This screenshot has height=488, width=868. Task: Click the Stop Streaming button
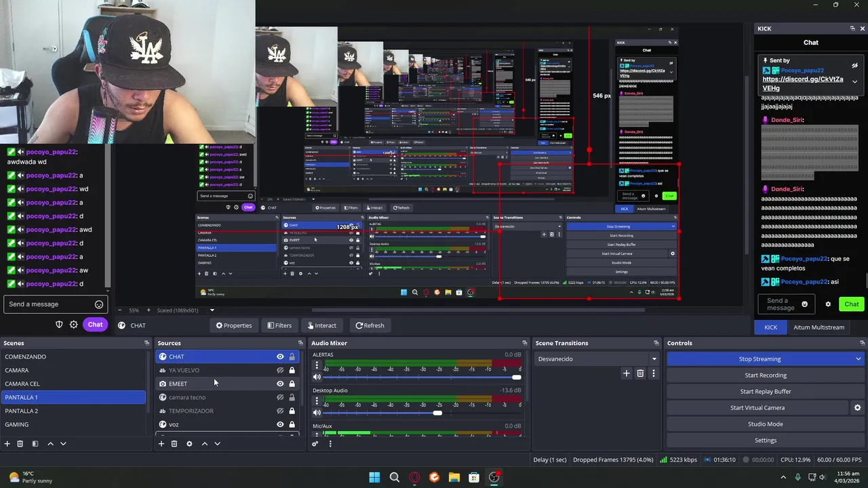[x=759, y=359]
